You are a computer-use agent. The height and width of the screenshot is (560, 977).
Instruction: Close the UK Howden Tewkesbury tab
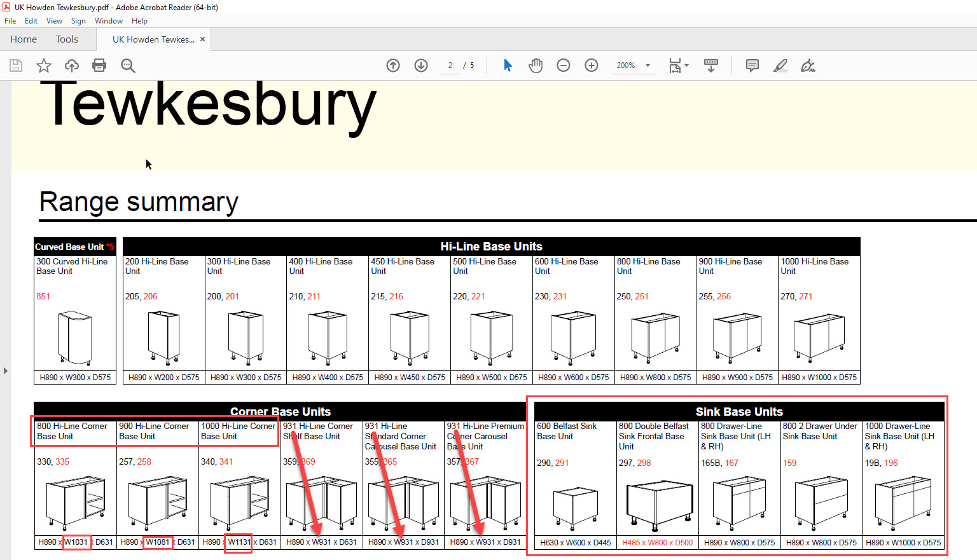point(202,39)
